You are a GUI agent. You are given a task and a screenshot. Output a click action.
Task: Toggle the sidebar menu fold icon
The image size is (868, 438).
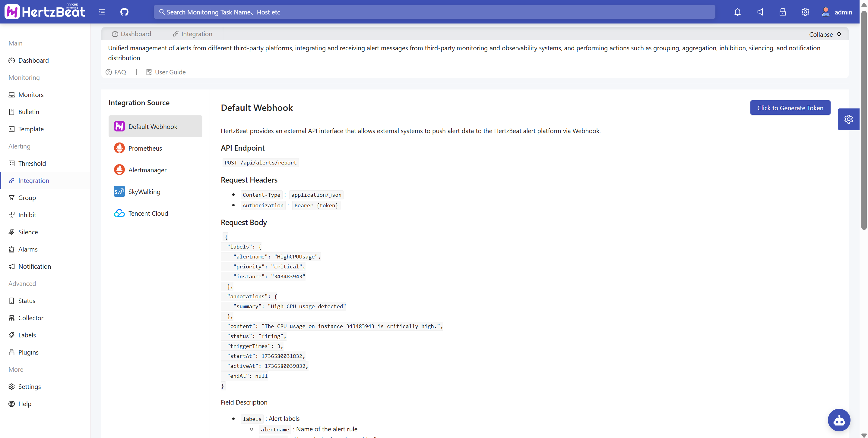pos(102,12)
